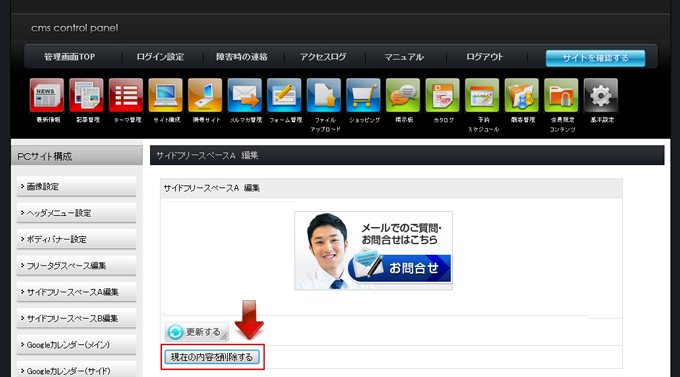Open the 記事管理 article management icon

click(x=86, y=95)
